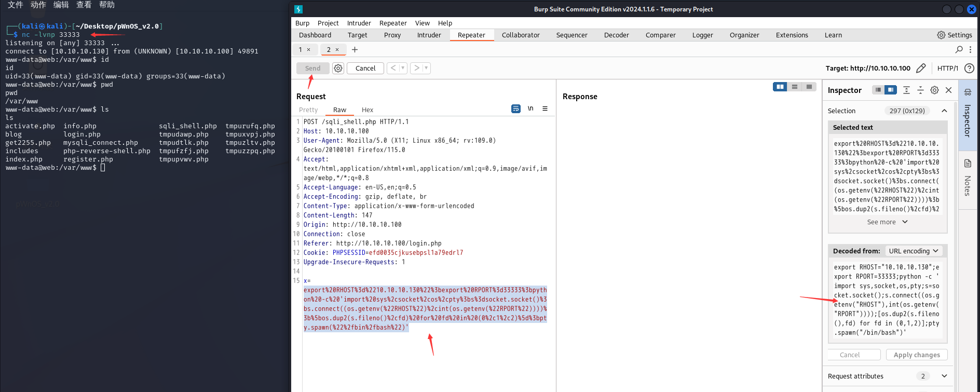Open the Repeater search magnifier icon
This screenshot has width=980, height=392.
point(959,50)
